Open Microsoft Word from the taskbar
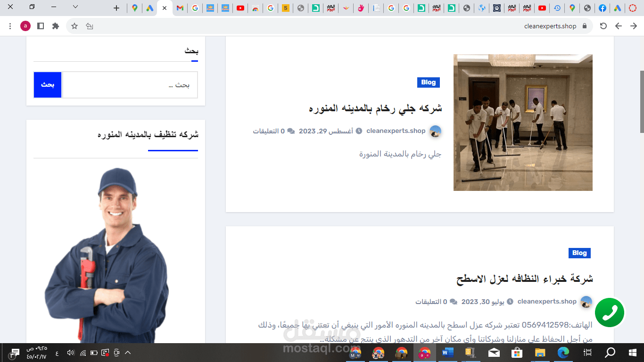Screen dimensions: 644x362 click(x=447, y=353)
